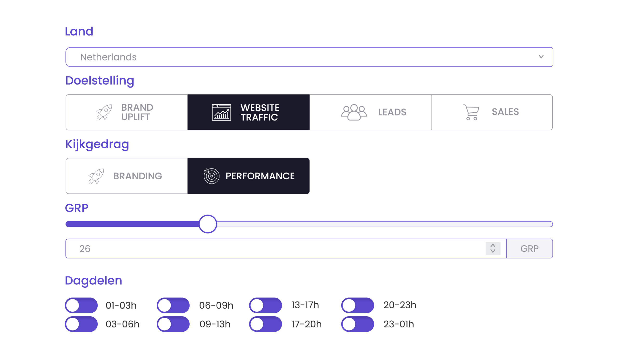
Task: Click the GRP number stepper arrows
Action: tap(493, 249)
